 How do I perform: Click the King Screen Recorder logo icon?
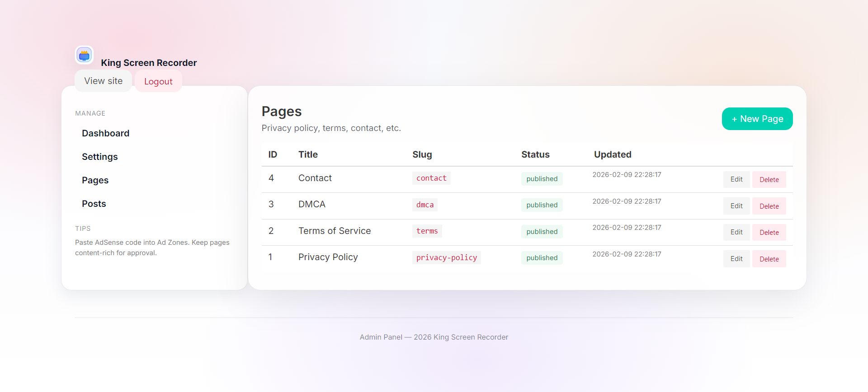pyautogui.click(x=84, y=55)
